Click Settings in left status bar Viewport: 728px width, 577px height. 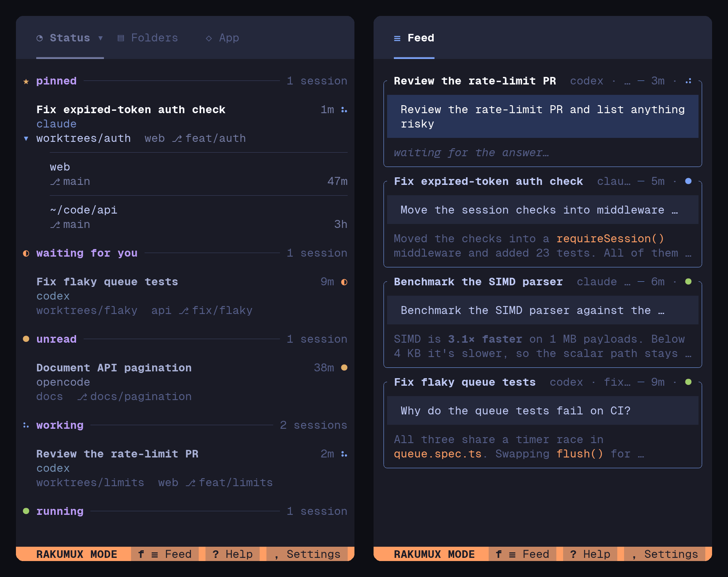coord(307,554)
